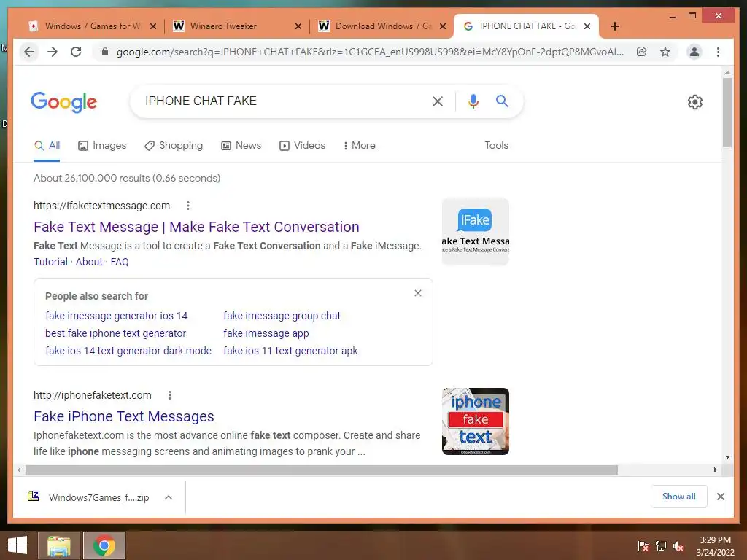The image size is (747, 560).
Task: Close the downloads bar
Action: (x=720, y=497)
